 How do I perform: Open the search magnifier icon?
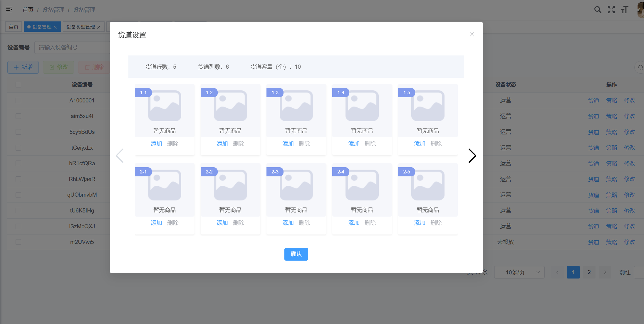click(598, 10)
